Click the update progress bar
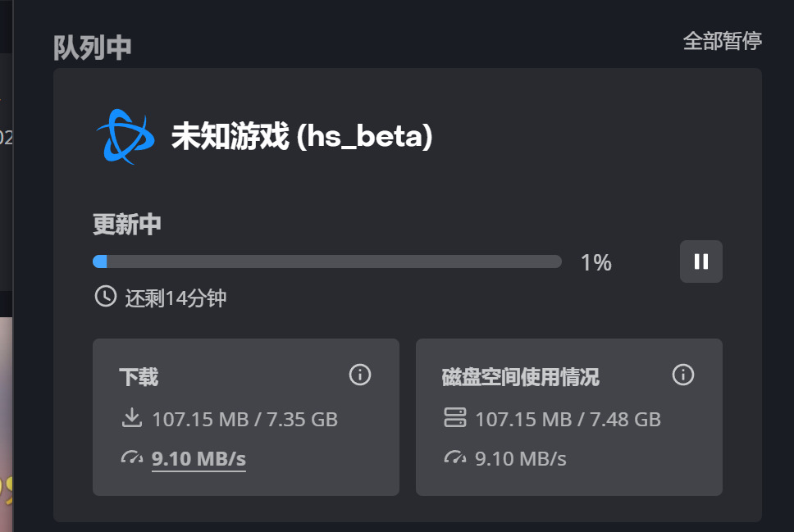This screenshot has width=794, height=532. click(327, 261)
